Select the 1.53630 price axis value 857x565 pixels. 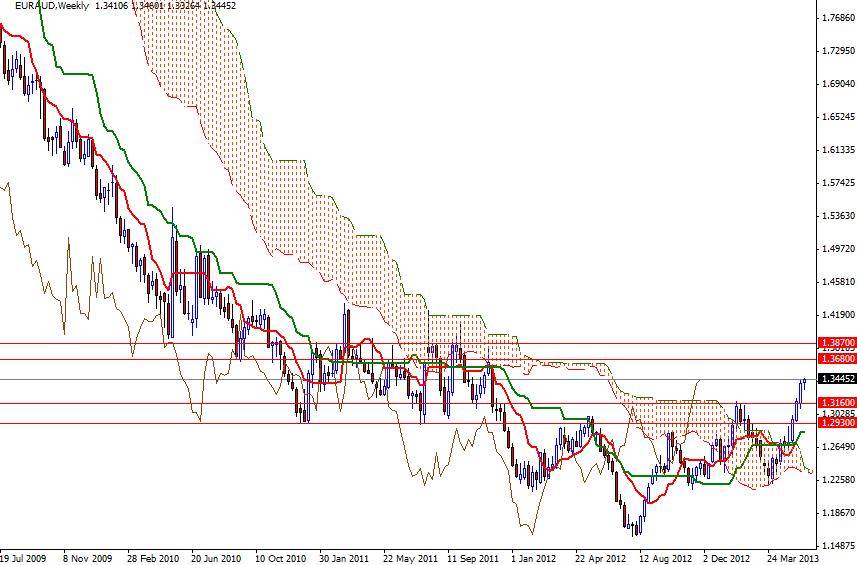[x=838, y=216]
